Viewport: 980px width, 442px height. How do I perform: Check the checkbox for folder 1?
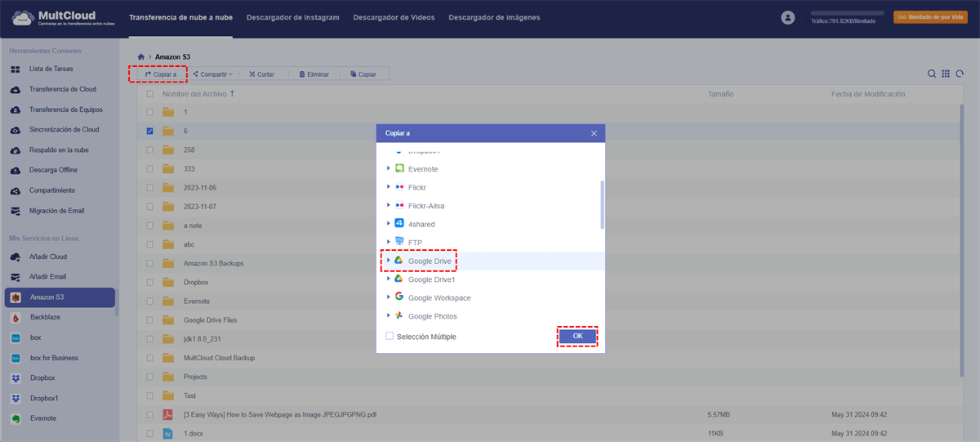(x=149, y=112)
